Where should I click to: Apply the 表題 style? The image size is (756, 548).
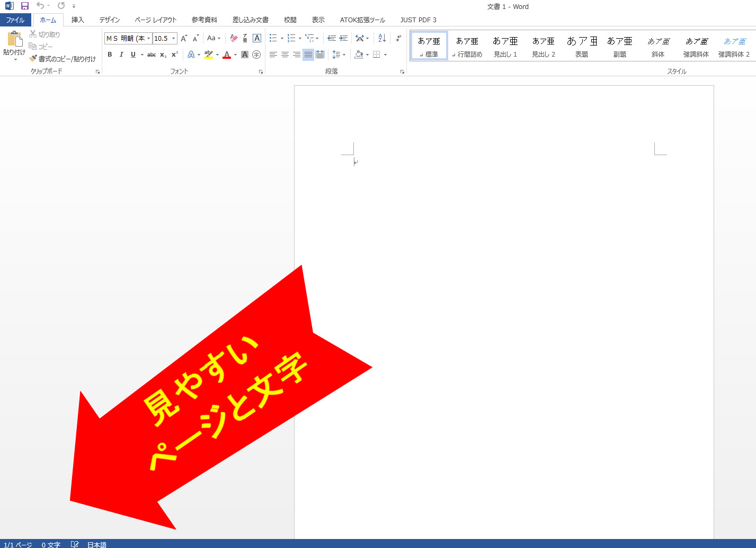pyautogui.click(x=582, y=46)
